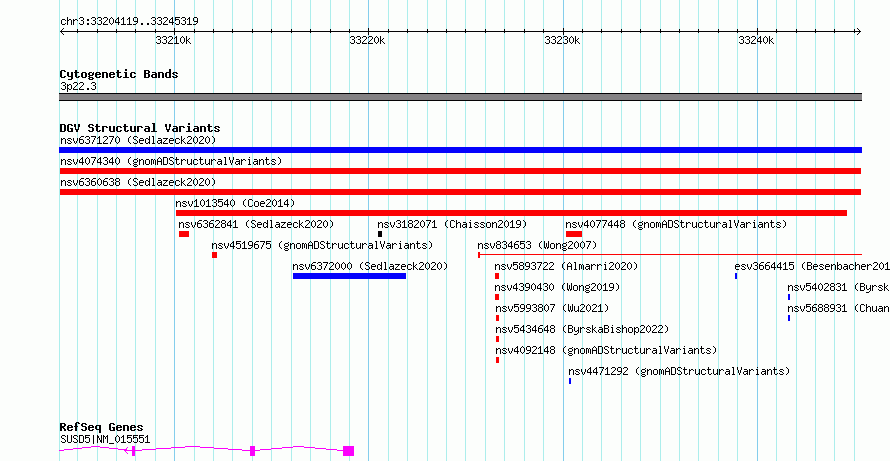Click the nsv6371270 blue variant bar
The image size is (890, 461).
460,150
